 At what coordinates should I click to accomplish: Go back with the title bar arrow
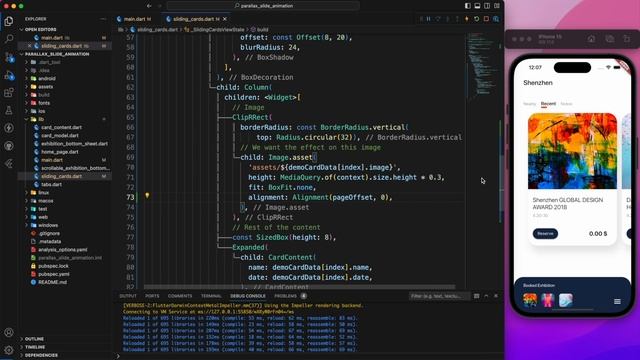149,6
